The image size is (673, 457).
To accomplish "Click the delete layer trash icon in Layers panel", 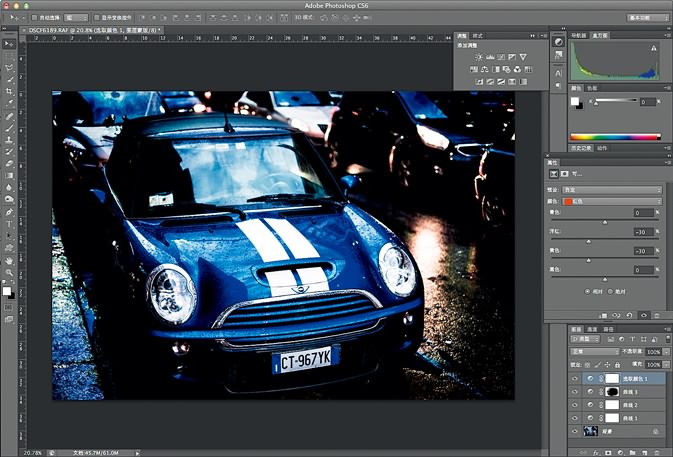I will coord(657,453).
